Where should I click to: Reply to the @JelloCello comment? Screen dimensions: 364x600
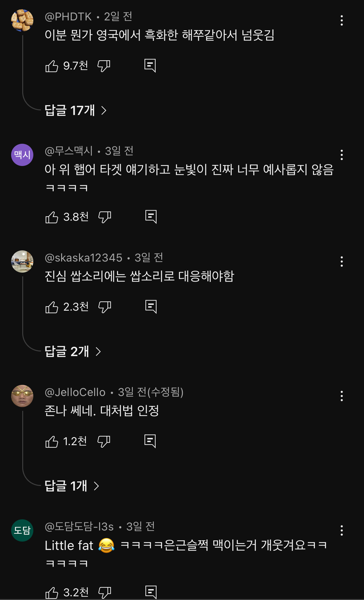click(x=150, y=441)
